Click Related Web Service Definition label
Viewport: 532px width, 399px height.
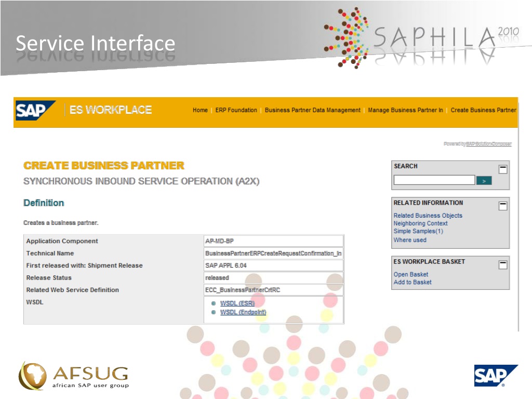click(73, 290)
